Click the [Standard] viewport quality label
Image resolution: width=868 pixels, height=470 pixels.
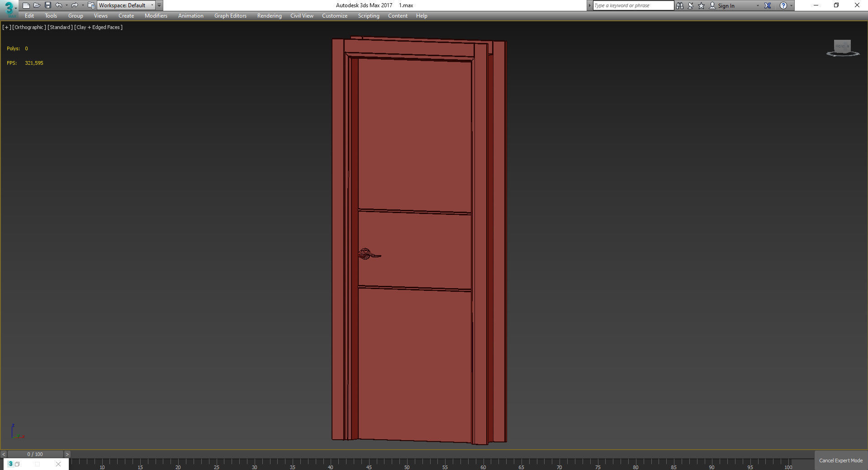(60, 27)
